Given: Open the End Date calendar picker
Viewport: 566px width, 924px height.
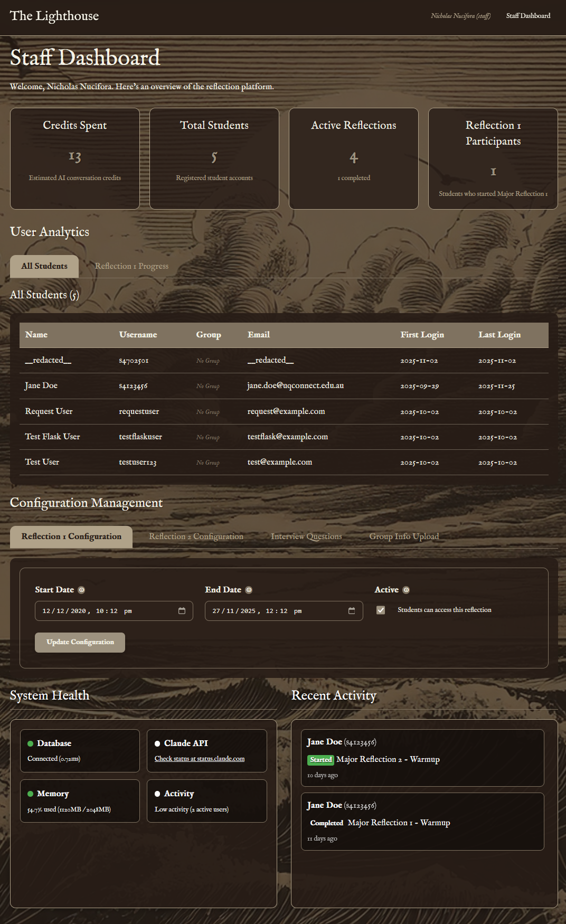Looking at the screenshot, I should tap(352, 611).
